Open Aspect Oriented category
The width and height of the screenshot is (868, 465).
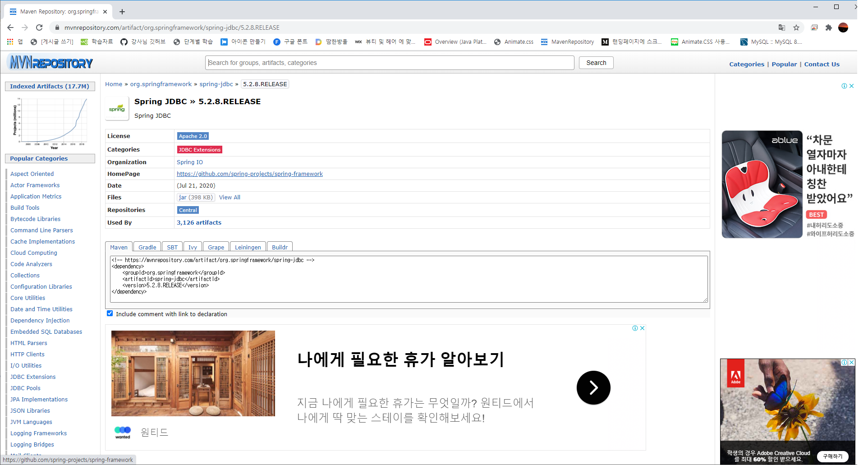coord(32,174)
